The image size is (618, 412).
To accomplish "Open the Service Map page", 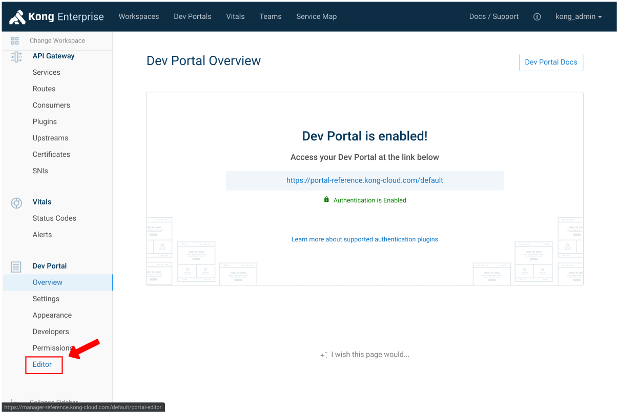I will pos(316,17).
